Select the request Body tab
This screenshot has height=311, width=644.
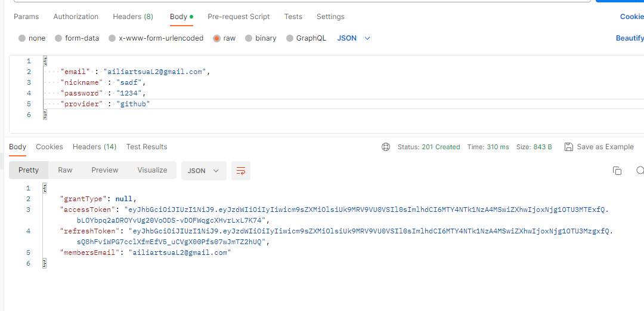click(x=181, y=17)
